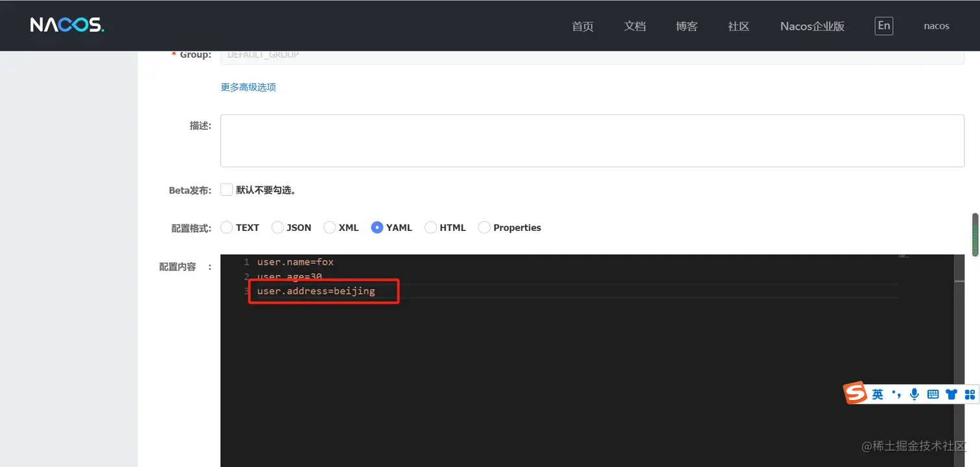Click the user.address=beijing line in the editor
This screenshot has height=467, width=980.
coord(316,291)
